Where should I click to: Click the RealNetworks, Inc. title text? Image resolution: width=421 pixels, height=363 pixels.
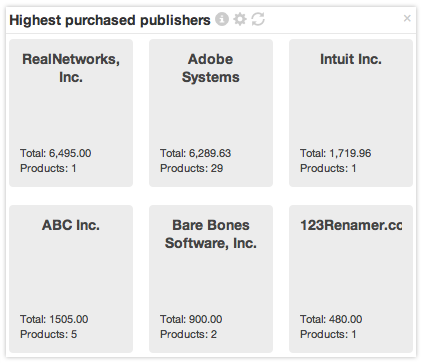point(71,68)
